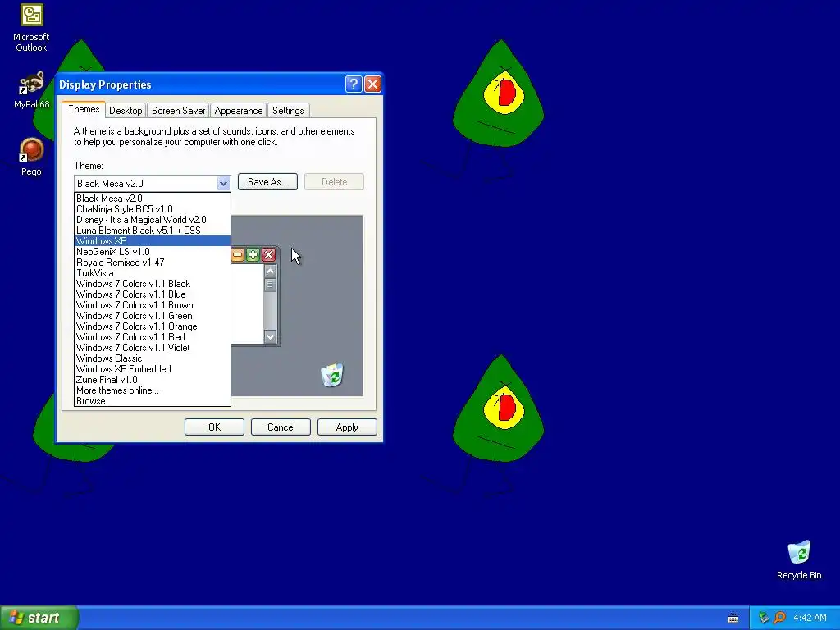Collapse the Theme dropdown arrow

click(x=223, y=183)
